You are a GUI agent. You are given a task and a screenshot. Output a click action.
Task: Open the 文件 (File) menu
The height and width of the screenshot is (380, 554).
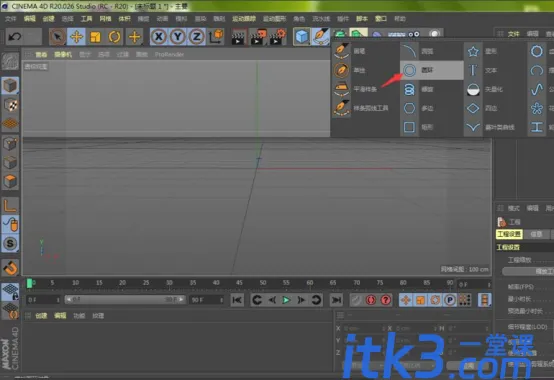11,19
